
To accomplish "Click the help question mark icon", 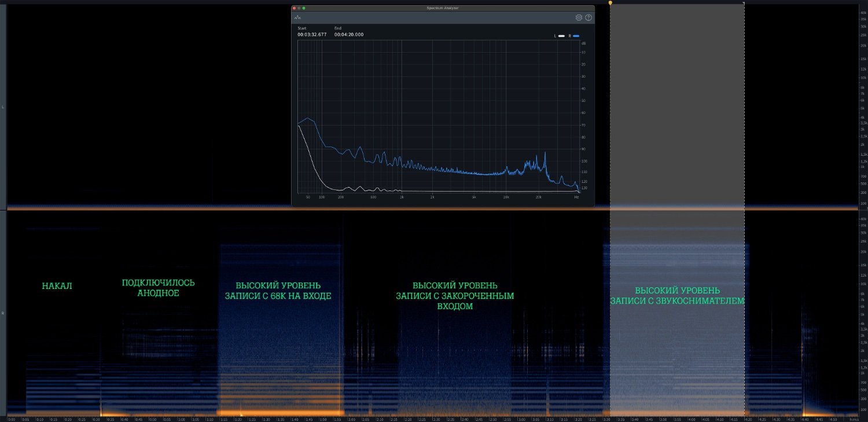I will (589, 18).
